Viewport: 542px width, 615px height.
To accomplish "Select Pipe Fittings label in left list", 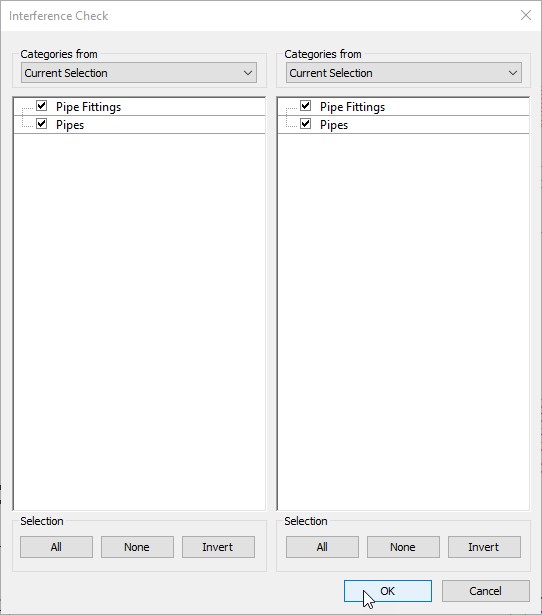I will tap(88, 107).
